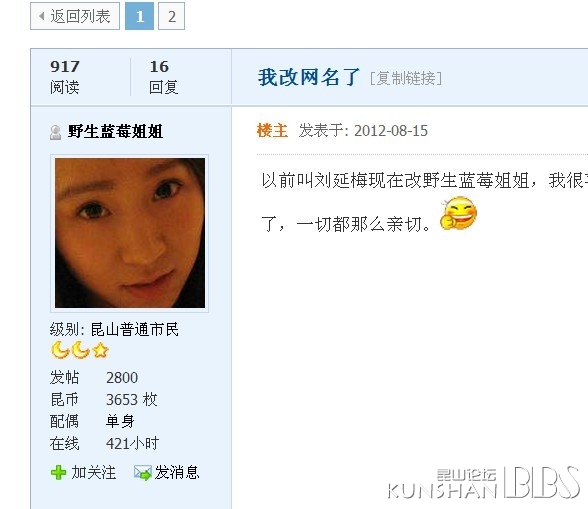Copy the thread link via 复制链接

(406, 78)
